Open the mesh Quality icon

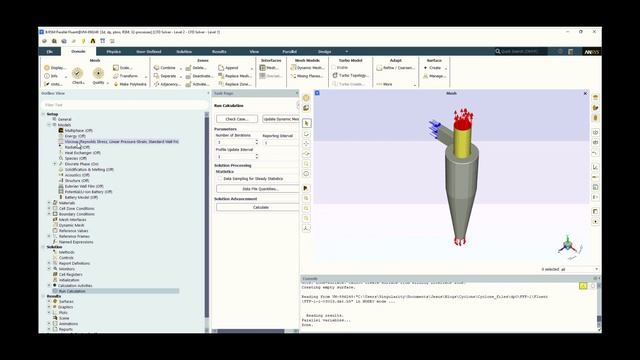[x=98, y=73]
